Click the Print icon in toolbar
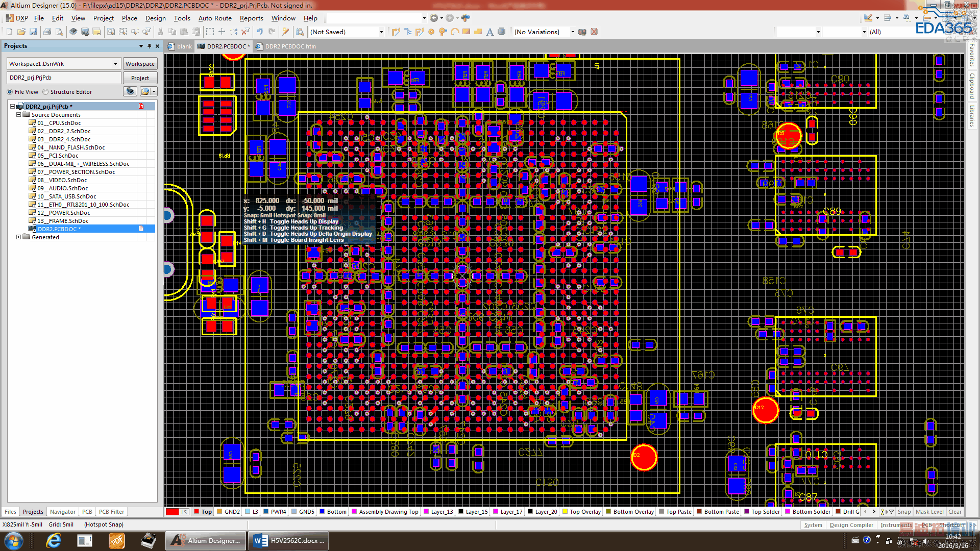Screen dimensions: 980x551 coord(47,32)
